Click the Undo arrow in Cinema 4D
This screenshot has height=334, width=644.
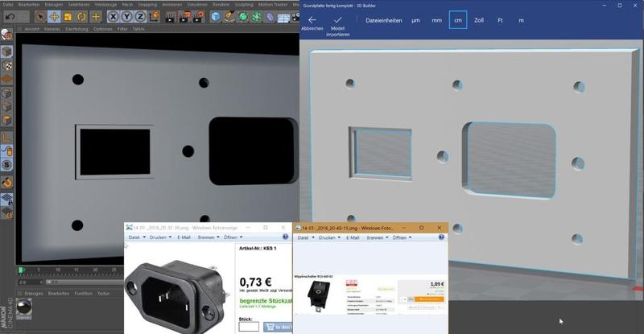tap(10, 17)
